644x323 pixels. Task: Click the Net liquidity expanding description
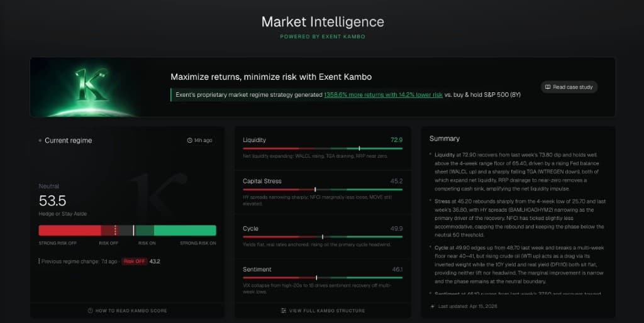click(315, 156)
